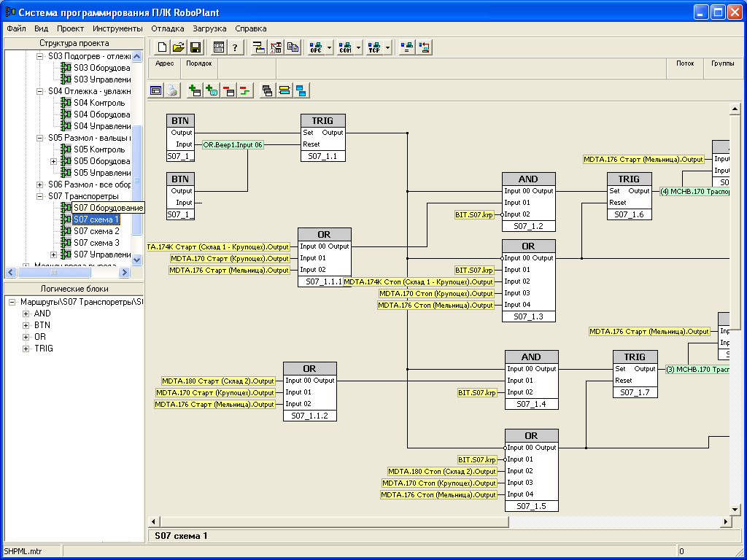Select S07 схема 2 in project tree
The width and height of the screenshot is (747, 560).
tap(96, 231)
